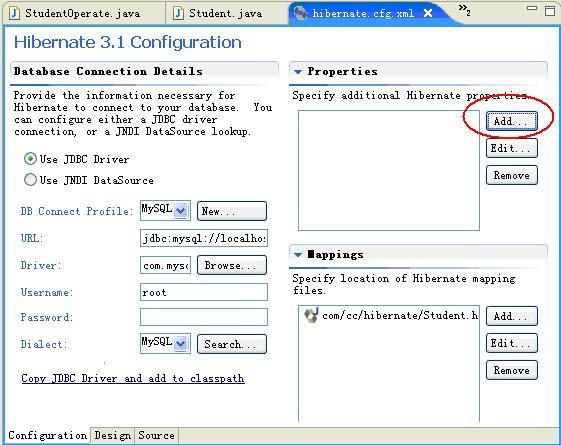The width and height of the screenshot is (561, 445).
Task: Follow Copy JDBC Driver and add to classpath link
Action: [133, 378]
